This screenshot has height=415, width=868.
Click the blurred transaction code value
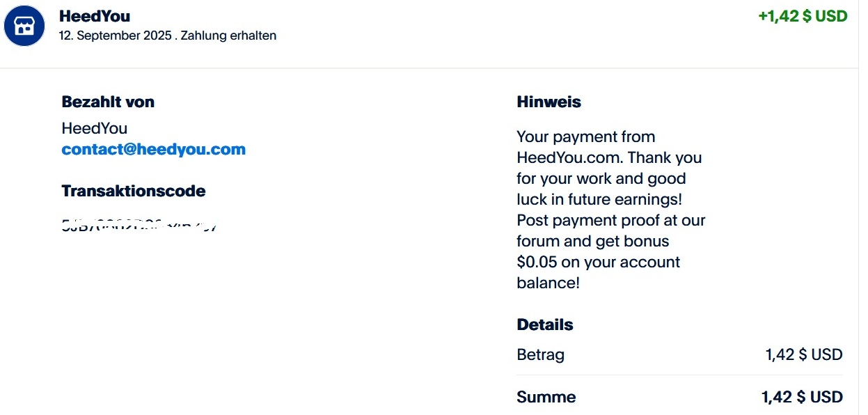tap(139, 225)
